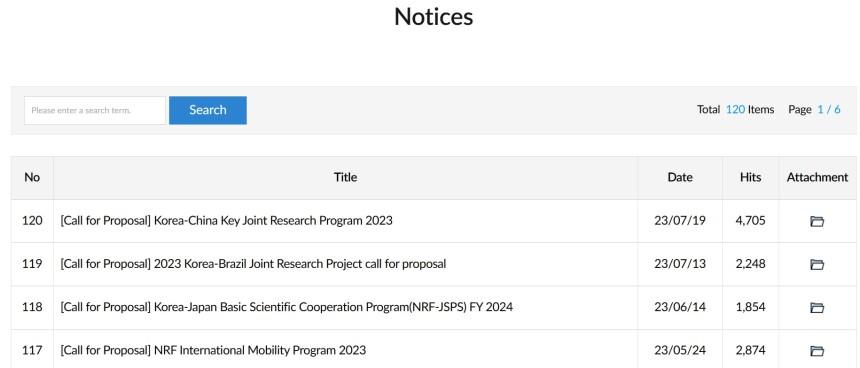Click the total 120 items count
860x368 pixels.
pos(735,110)
